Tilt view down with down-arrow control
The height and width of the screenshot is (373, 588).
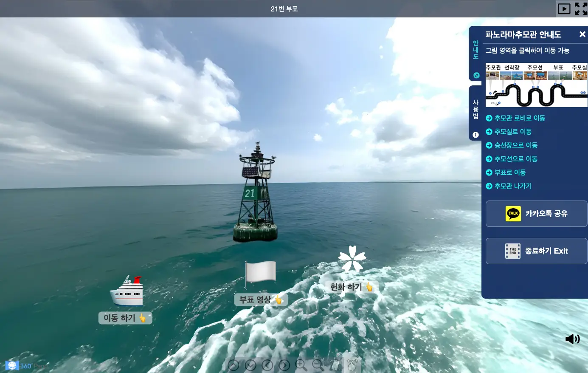point(250,365)
